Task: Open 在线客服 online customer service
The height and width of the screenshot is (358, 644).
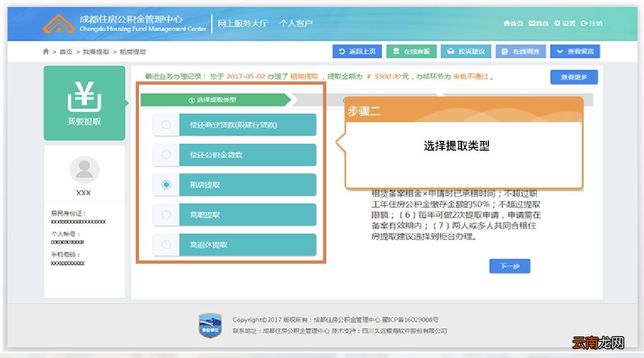Action: pos(411,51)
